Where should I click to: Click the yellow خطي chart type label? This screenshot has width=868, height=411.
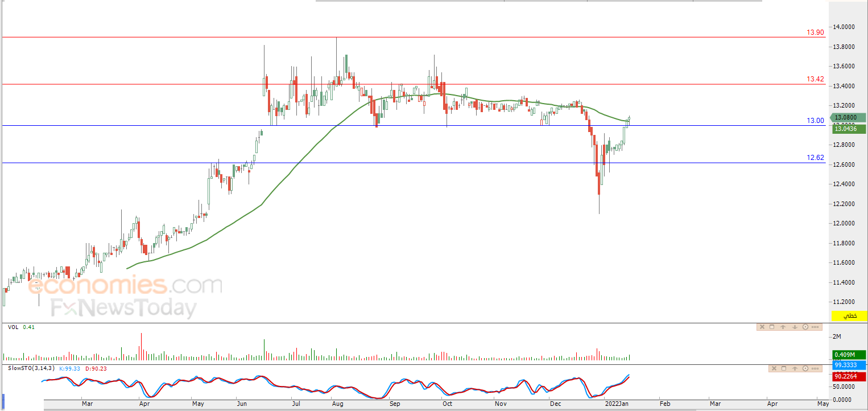coord(849,315)
